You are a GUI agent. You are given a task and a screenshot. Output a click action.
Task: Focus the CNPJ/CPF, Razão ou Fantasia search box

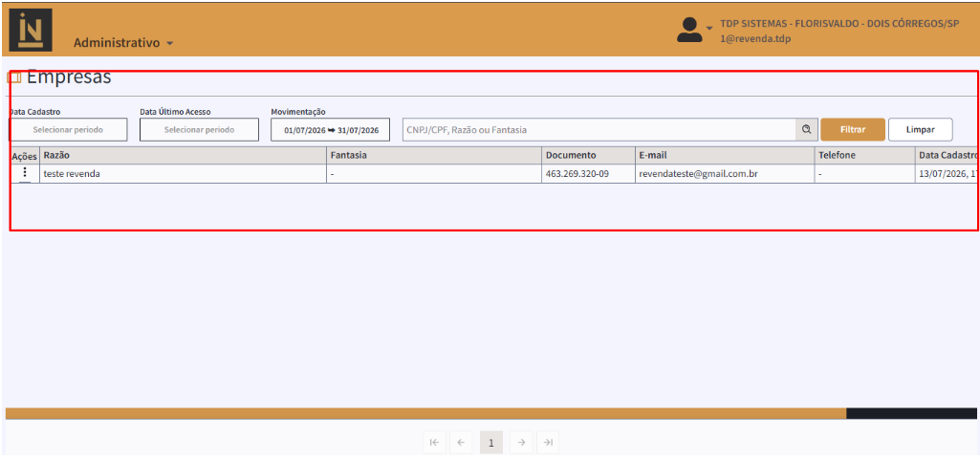[x=599, y=130]
